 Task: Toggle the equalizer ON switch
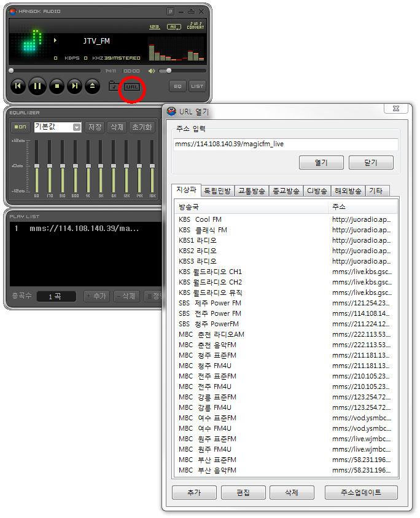click(x=20, y=127)
